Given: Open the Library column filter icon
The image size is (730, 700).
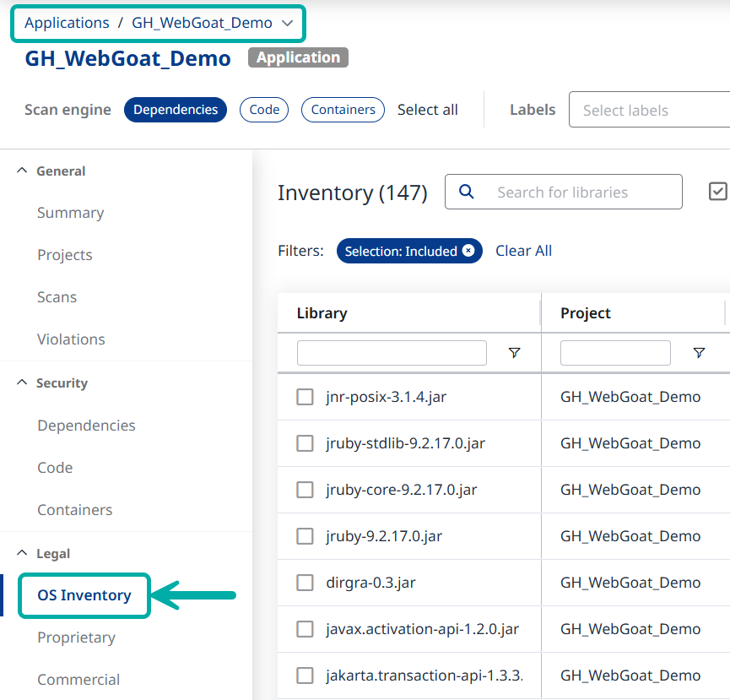Looking at the screenshot, I should click(515, 353).
